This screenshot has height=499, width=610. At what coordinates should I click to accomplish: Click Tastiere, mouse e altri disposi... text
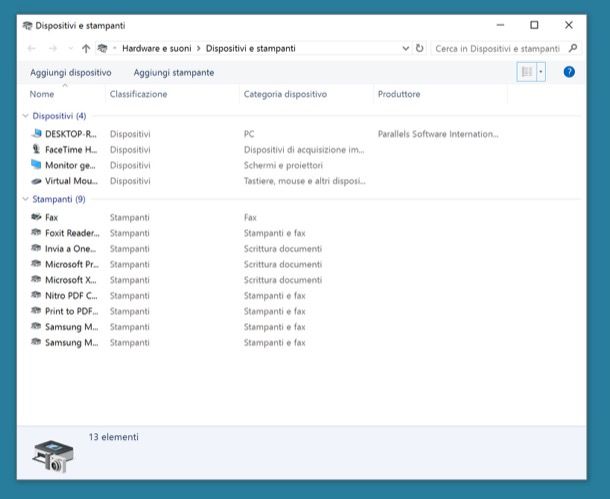click(305, 181)
